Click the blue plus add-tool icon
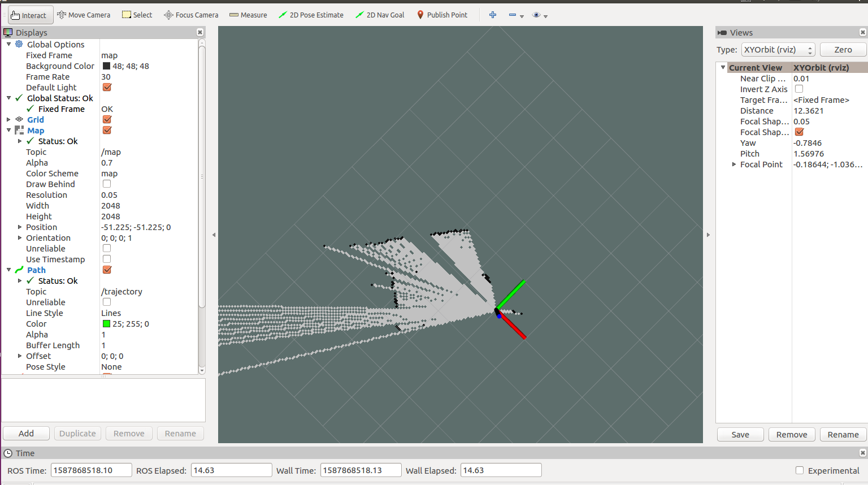Viewport: 868px width, 485px height. pos(493,15)
